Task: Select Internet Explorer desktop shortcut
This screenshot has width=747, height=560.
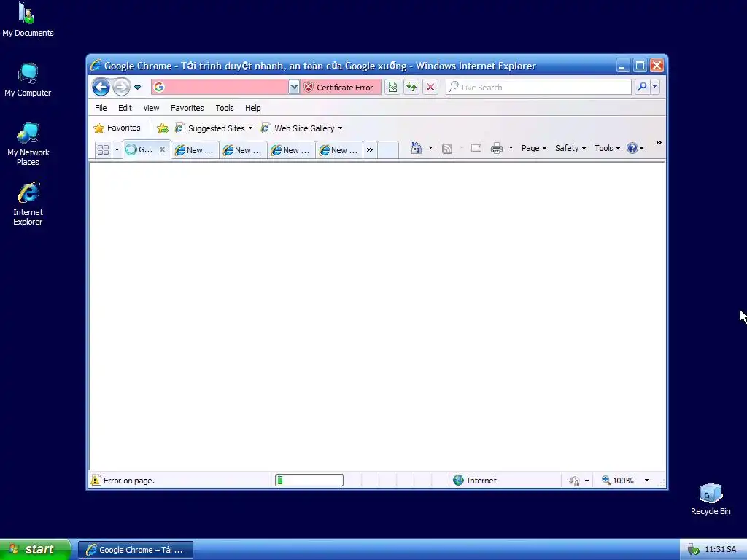Action: (x=28, y=204)
